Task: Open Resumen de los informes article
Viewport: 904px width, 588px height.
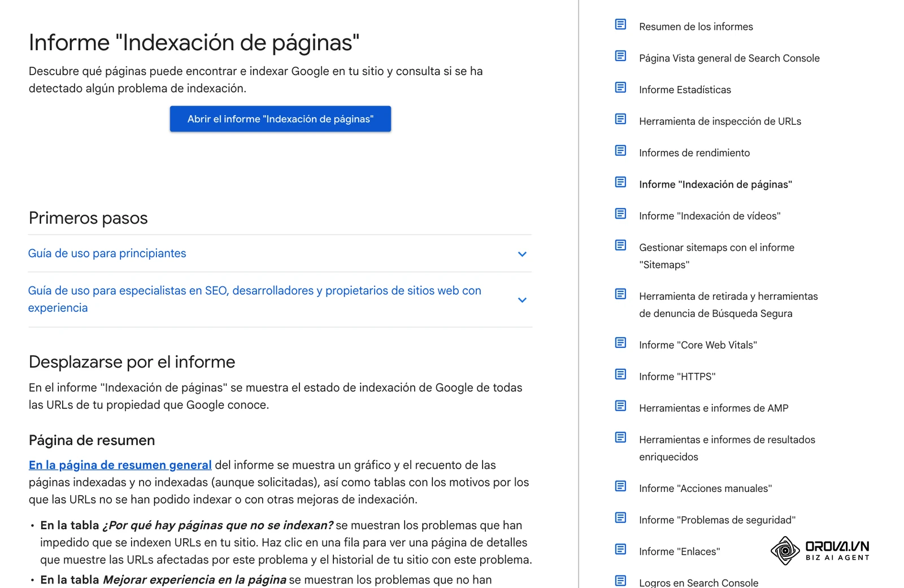Action: (x=696, y=27)
